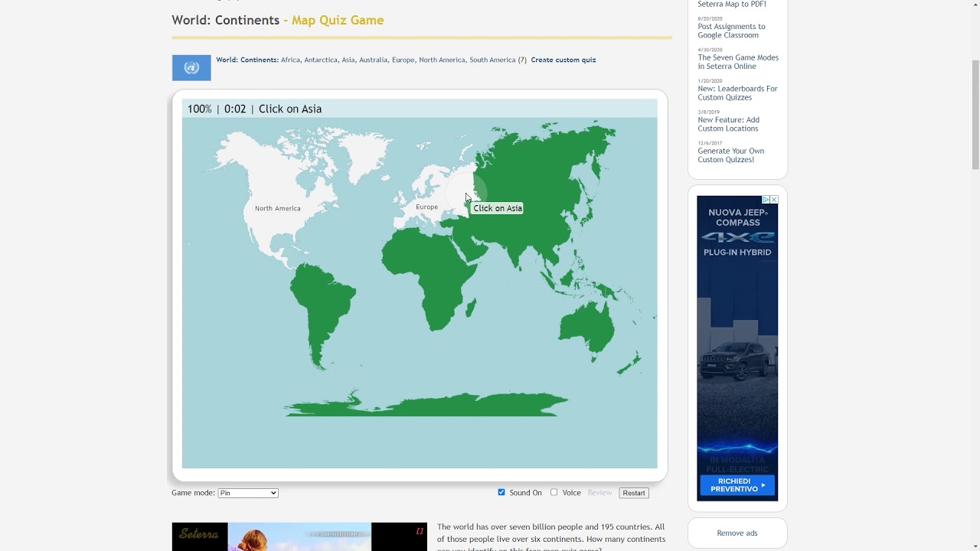Open Leaderboards For Custom Quizzes article

tap(737, 93)
